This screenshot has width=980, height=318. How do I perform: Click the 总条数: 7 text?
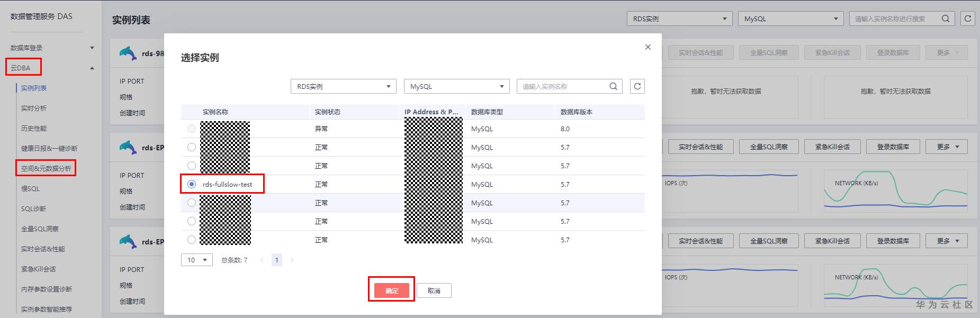coord(234,260)
